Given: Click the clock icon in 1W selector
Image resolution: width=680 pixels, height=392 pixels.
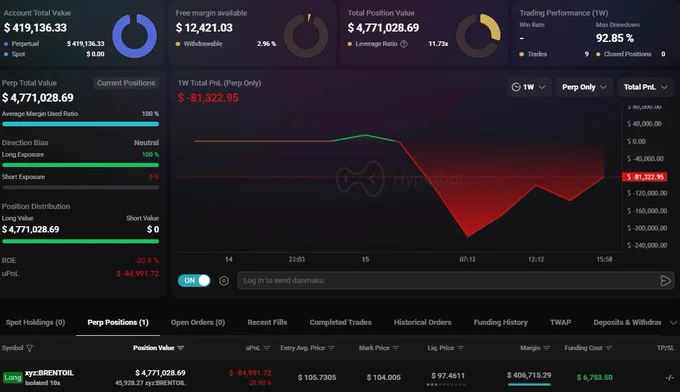Looking at the screenshot, I should click(516, 87).
